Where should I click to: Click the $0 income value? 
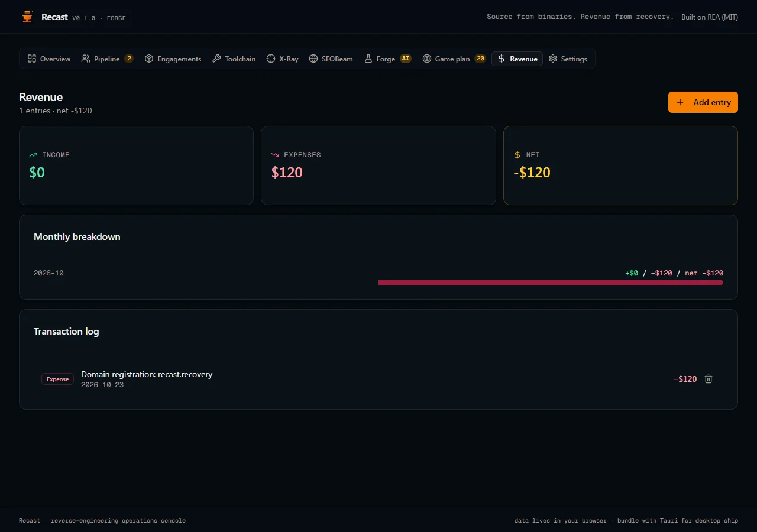pos(37,173)
